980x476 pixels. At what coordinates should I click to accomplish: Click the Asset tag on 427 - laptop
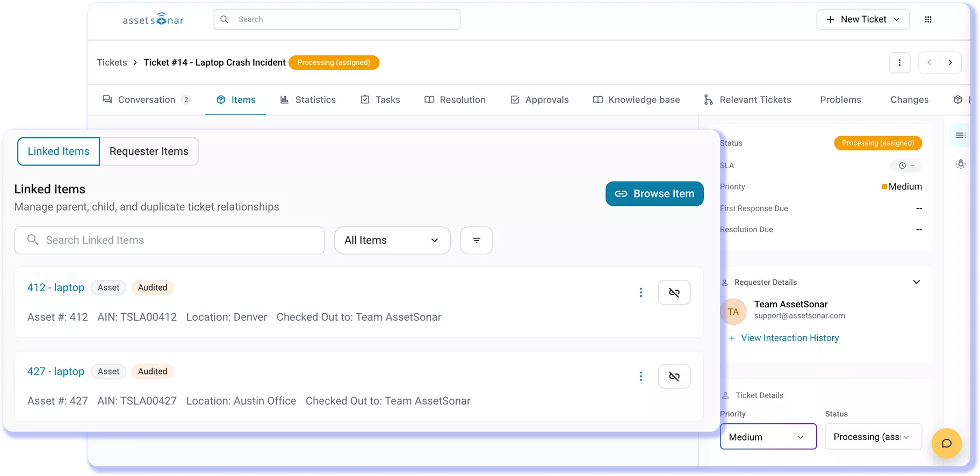pos(109,371)
